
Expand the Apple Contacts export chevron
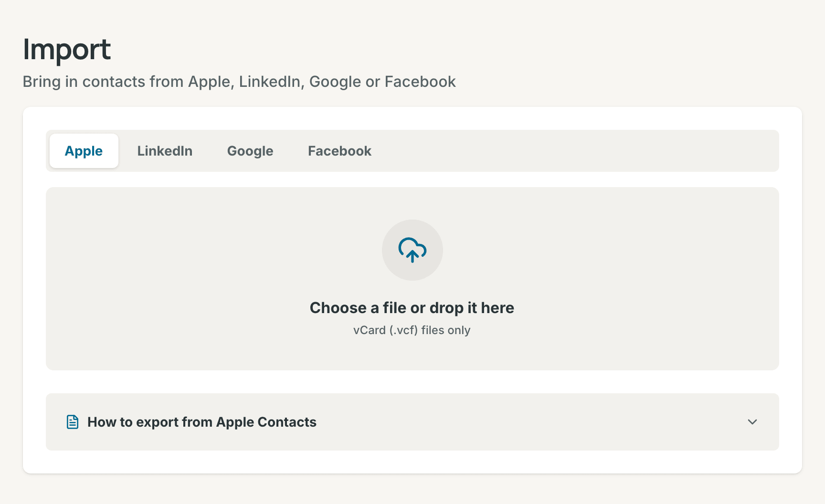(752, 422)
